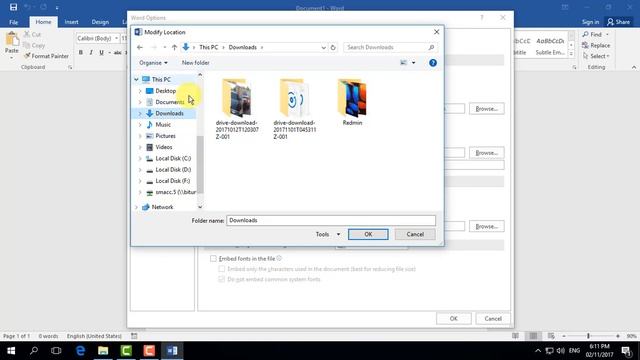Open the File tab in Word
Screen dimensions: 640x360
pos(13,22)
